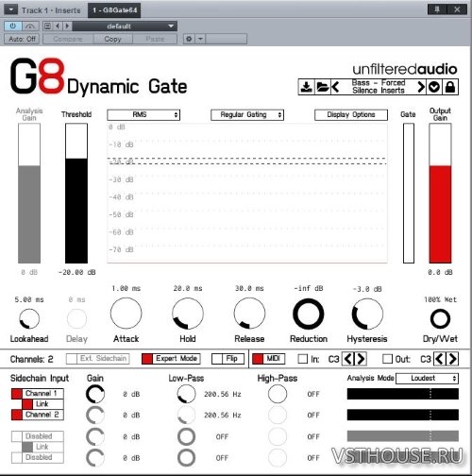This screenshot has height=476, width=472.
Task: Enable the Flip toggle
Action: 228,359
